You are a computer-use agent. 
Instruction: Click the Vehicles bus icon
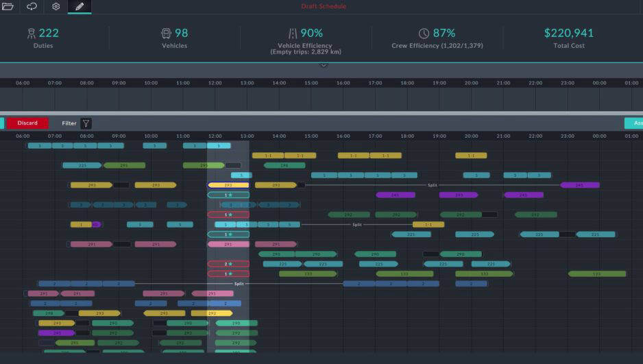click(x=166, y=34)
